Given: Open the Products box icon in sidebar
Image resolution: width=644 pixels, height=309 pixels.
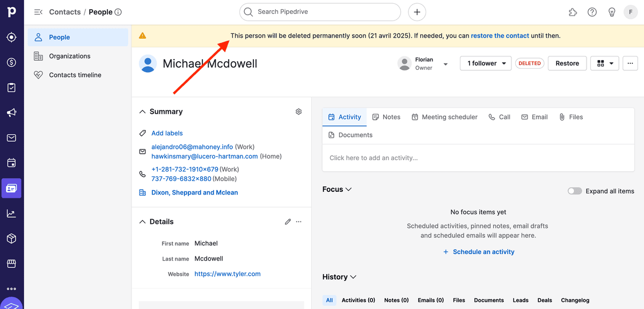Looking at the screenshot, I should click(x=11, y=239).
